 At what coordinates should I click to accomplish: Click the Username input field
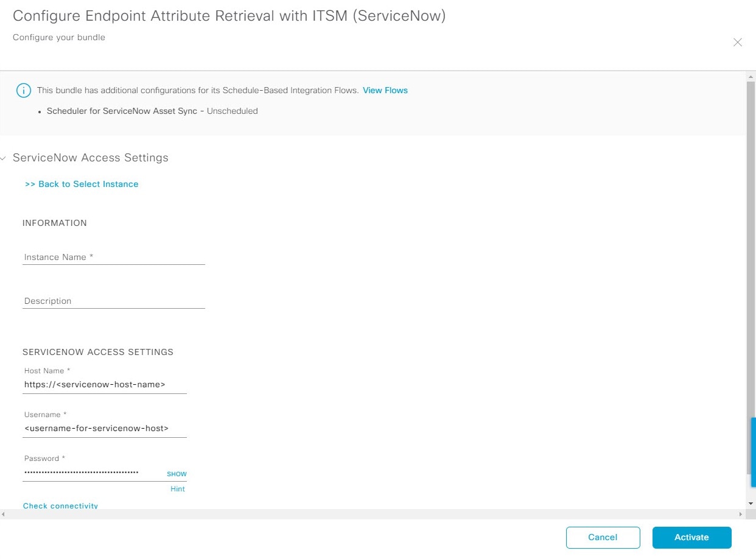[105, 429]
